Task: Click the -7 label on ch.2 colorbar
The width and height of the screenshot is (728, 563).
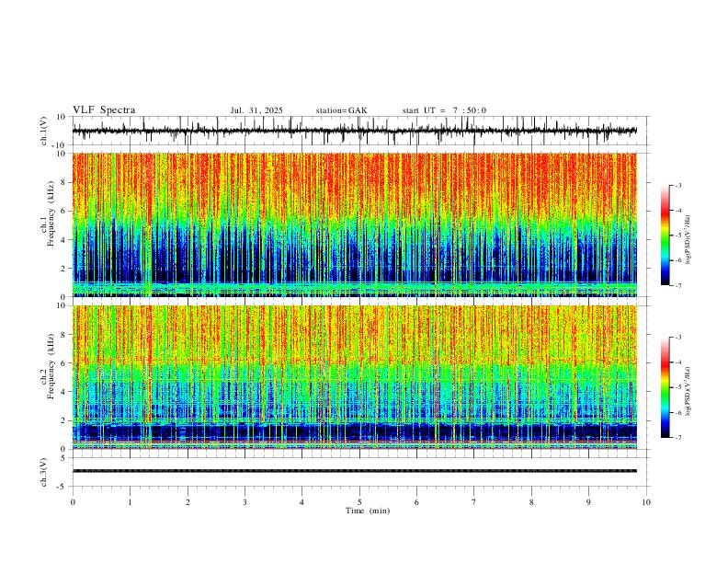Action: pyautogui.click(x=677, y=438)
